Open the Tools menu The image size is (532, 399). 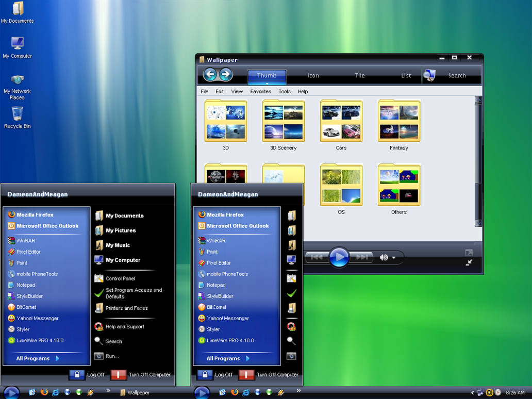pos(285,92)
